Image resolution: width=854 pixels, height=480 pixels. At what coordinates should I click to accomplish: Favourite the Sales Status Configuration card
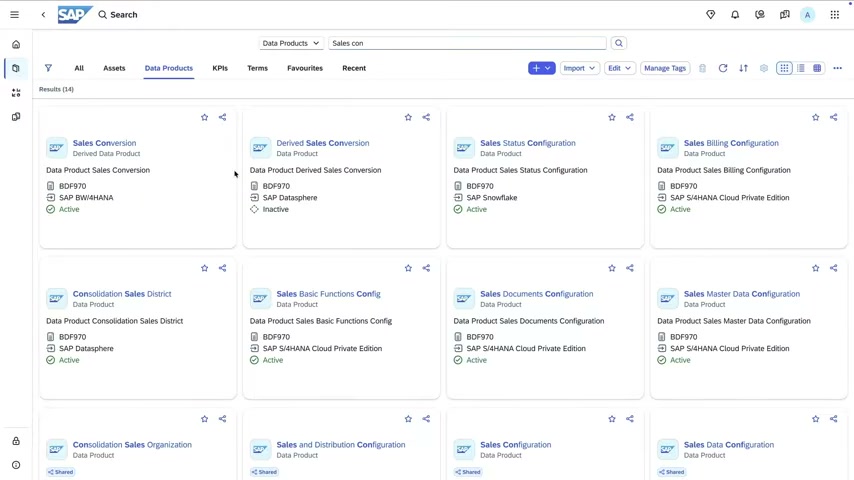coord(612,117)
